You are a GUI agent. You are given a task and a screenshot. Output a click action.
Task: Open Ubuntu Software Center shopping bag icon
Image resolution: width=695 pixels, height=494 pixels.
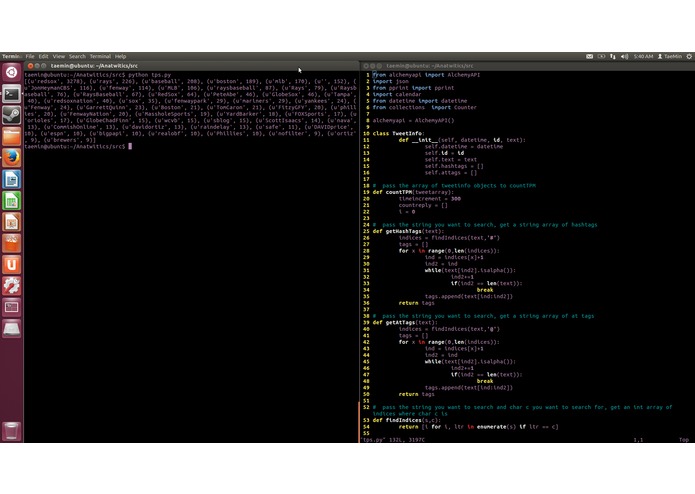click(12, 243)
